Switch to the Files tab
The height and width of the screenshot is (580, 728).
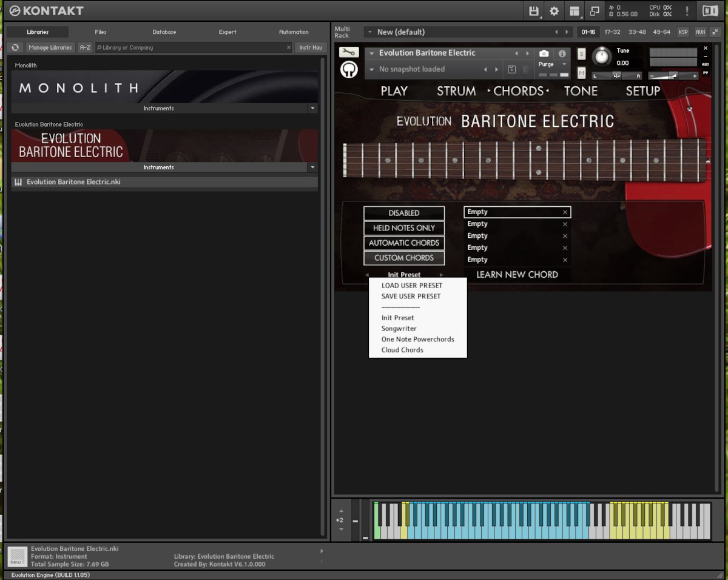(x=101, y=32)
